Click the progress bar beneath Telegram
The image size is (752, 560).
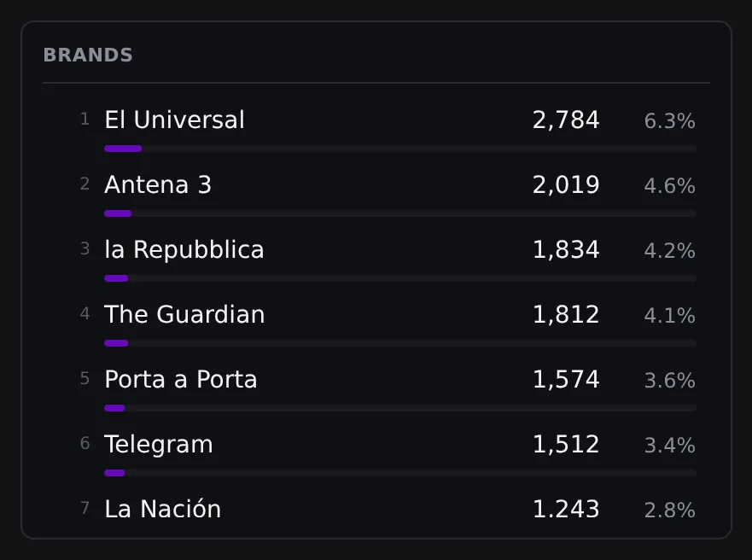tap(400, 473)
